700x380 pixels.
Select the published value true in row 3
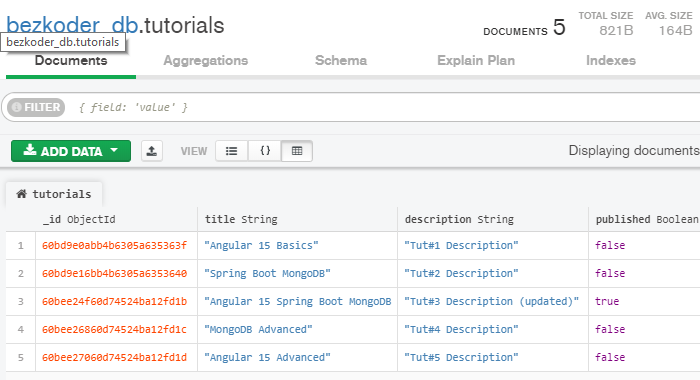[607, 301]
